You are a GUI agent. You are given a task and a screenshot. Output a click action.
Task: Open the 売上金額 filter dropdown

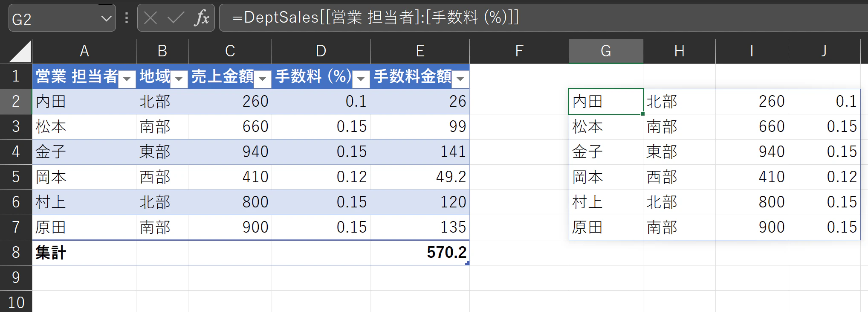pos(263,79)
